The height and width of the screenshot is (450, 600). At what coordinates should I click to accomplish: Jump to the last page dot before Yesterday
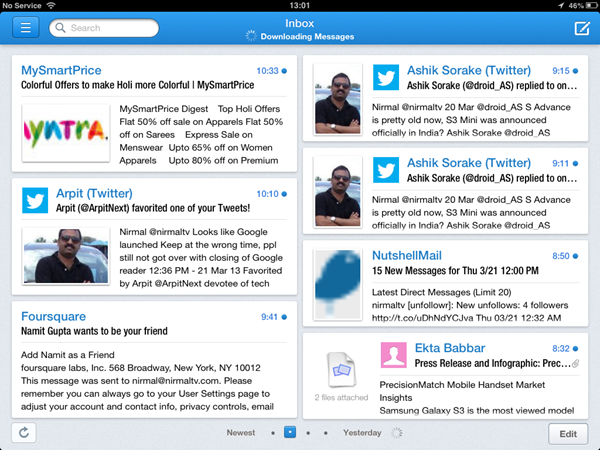coord(326,433)
